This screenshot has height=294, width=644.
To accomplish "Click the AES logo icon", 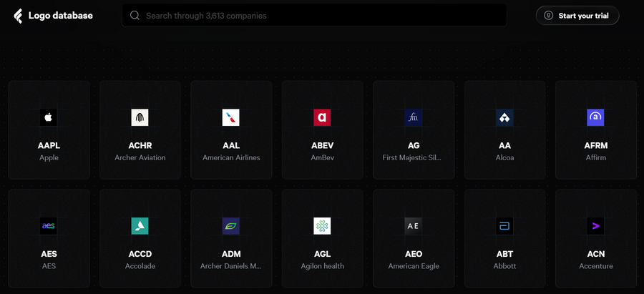I will click(49, 226).
